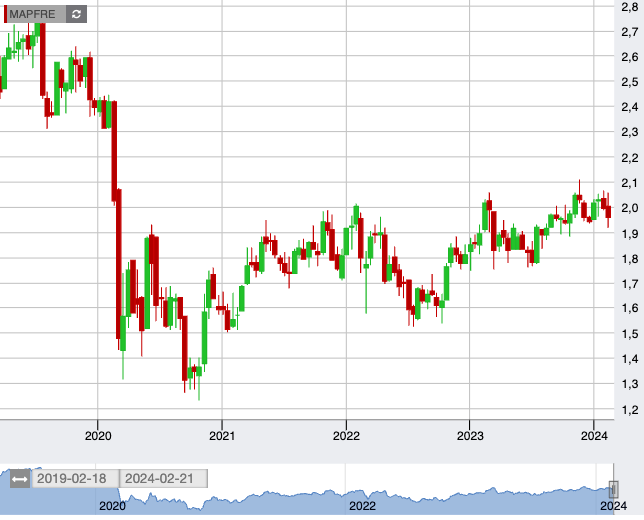
Task: Click the 1,4 price axis label
Action: tap(630, 359)
